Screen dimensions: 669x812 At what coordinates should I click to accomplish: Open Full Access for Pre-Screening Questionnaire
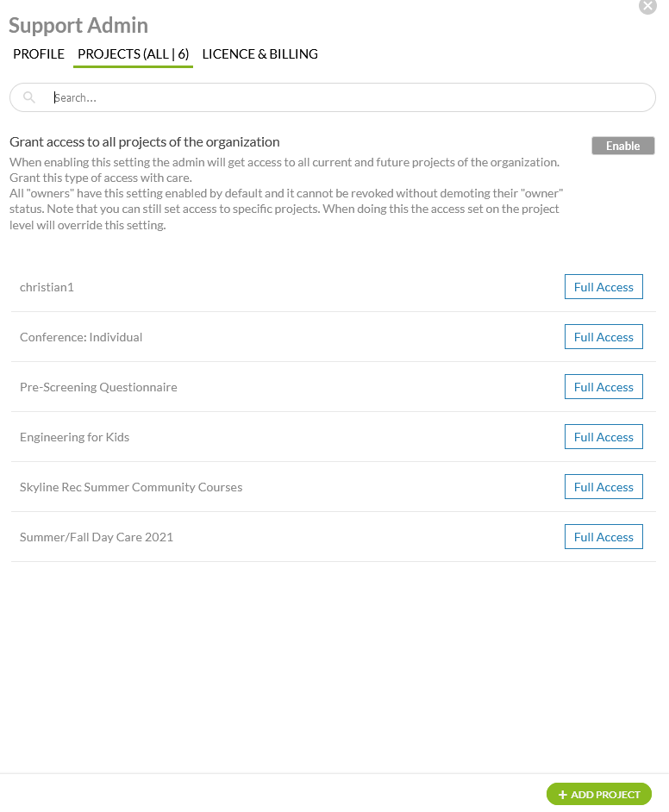pos(603,387)
